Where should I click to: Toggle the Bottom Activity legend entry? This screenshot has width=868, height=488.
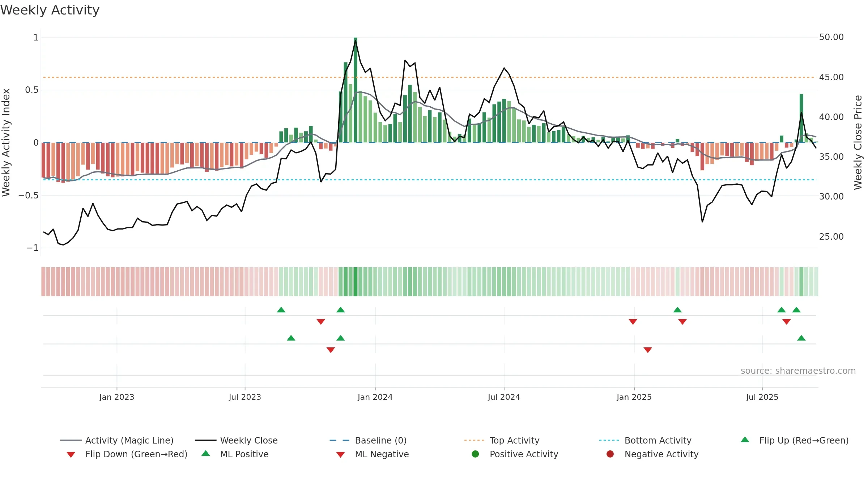click(645, 440)
